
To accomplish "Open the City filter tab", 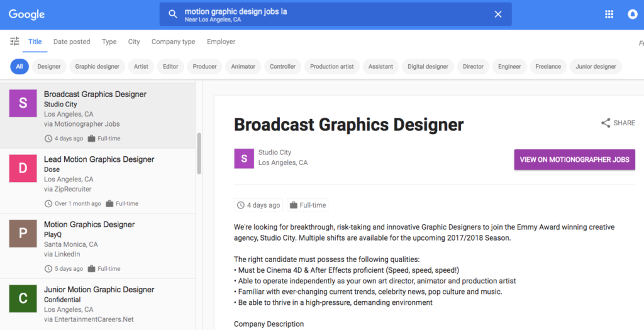I will click(134, 42).
